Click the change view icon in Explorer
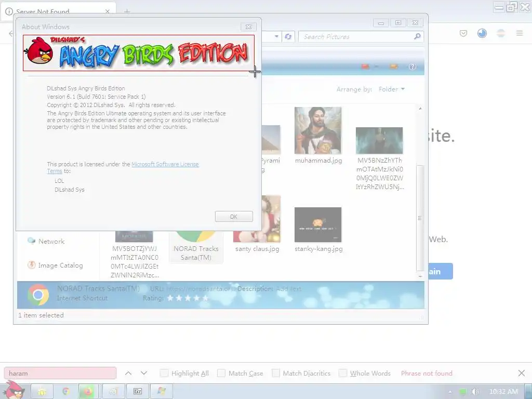 coord(365,66)
